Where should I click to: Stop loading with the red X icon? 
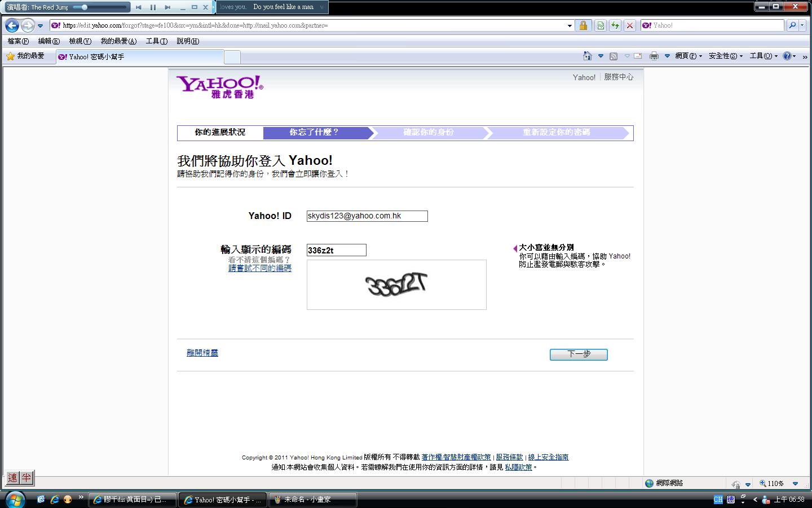(x=630, y=25)
